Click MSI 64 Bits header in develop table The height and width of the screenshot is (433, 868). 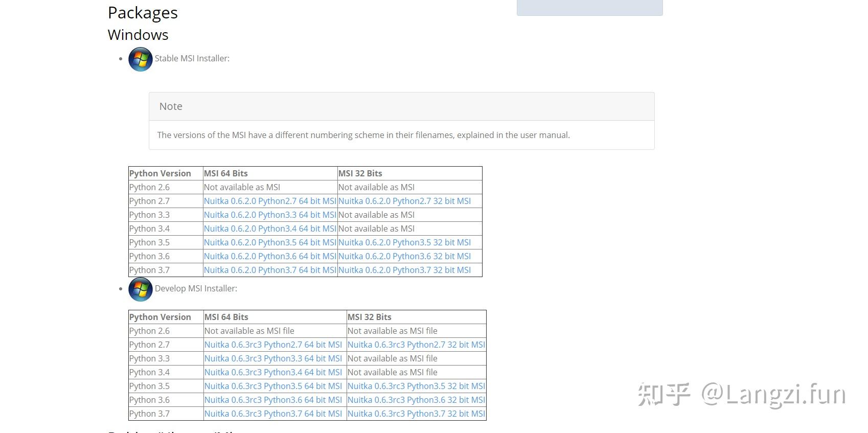(226, 317)
